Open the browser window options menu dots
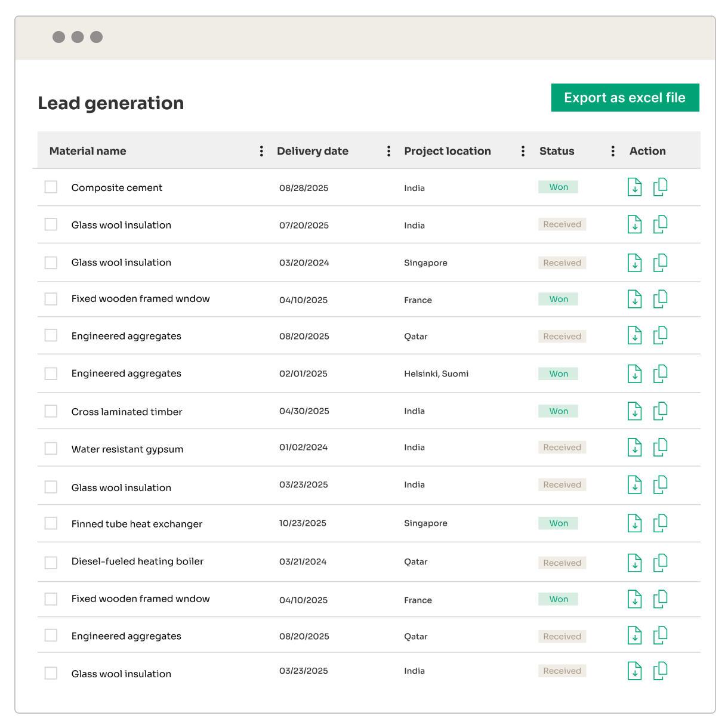 click(x=77, y=37)
